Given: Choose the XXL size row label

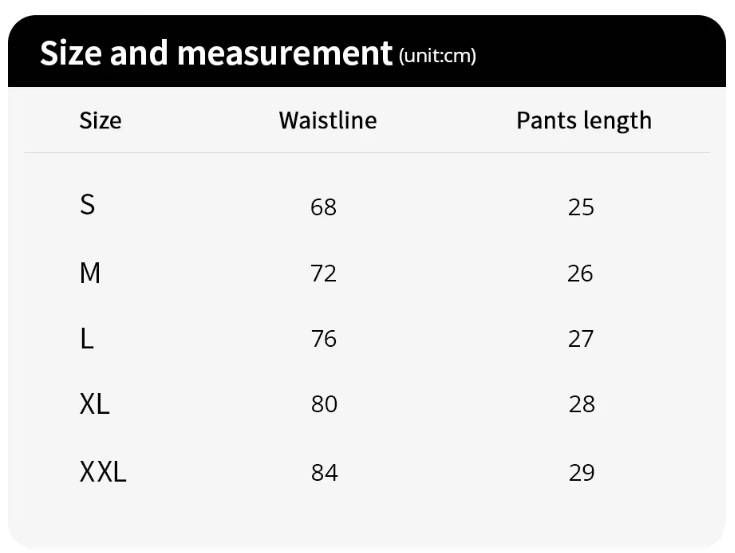Looking at the screenshot, I should 103,472.
